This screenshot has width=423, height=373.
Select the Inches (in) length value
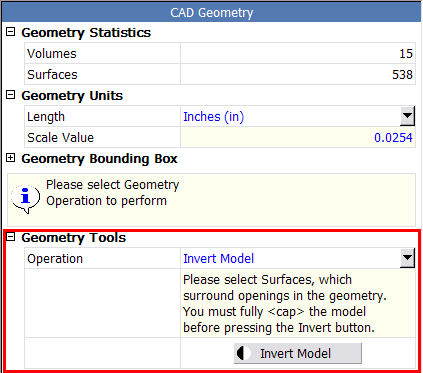(214, 117)
